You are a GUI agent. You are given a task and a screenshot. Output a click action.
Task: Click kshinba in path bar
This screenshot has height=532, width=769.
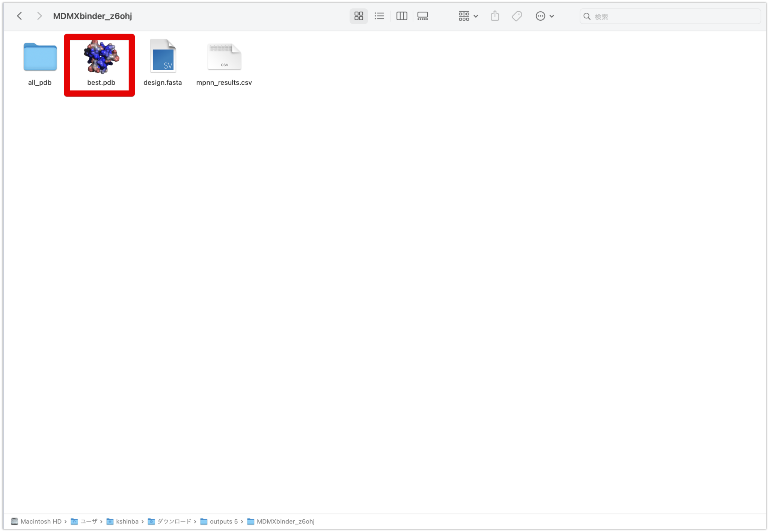tap(127, 521)
